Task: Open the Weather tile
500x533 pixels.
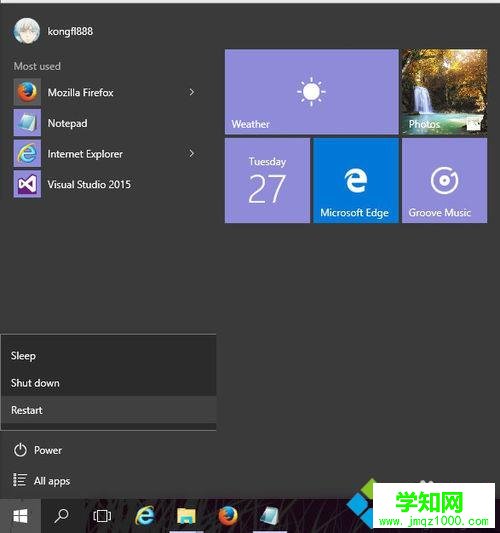Action: pos(311,92)
